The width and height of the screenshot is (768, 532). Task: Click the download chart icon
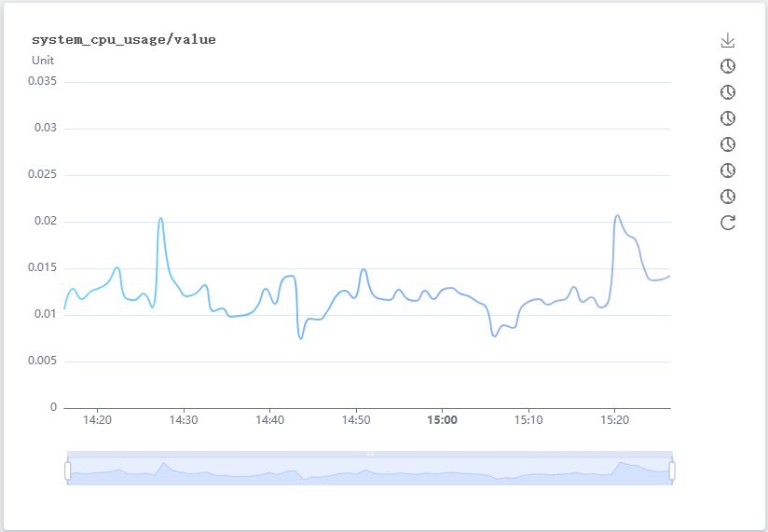pyautogui.click(x=729, y=40)
